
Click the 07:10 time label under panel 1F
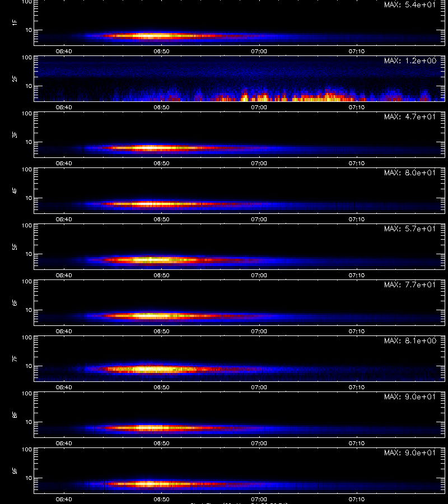tap(357, 51)
